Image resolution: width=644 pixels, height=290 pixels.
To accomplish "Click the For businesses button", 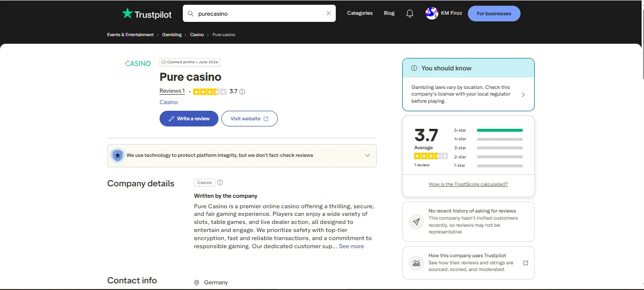I will point(494,14).
